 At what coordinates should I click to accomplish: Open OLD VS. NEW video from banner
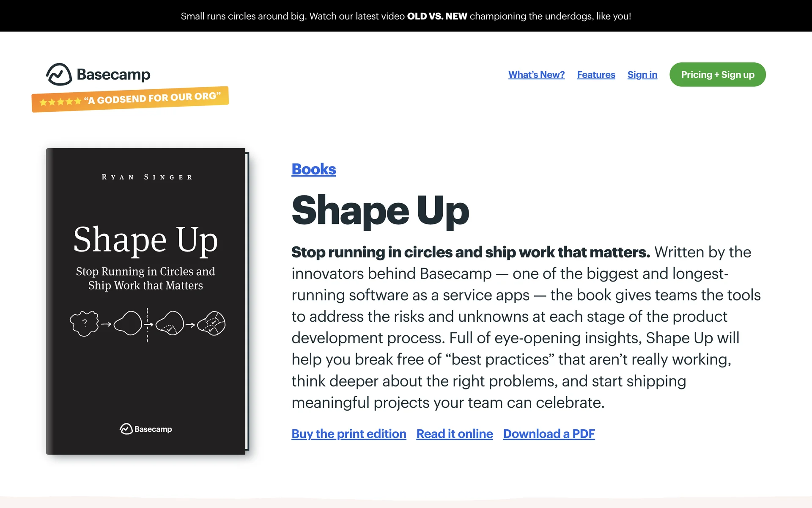coord(437,16)
